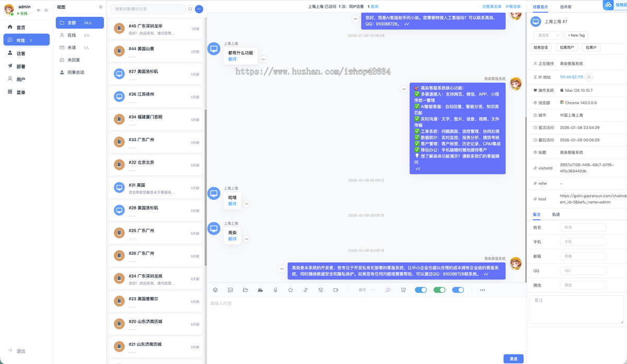Click the blue more button above visitor list
The image size is (627, 364).
pos(199,9)
